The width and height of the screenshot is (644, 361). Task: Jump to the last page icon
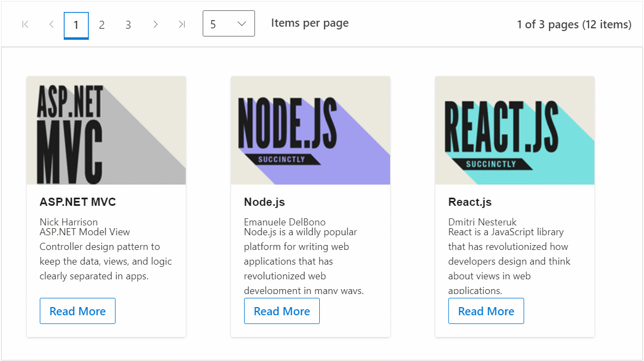(x=181, y=25)
